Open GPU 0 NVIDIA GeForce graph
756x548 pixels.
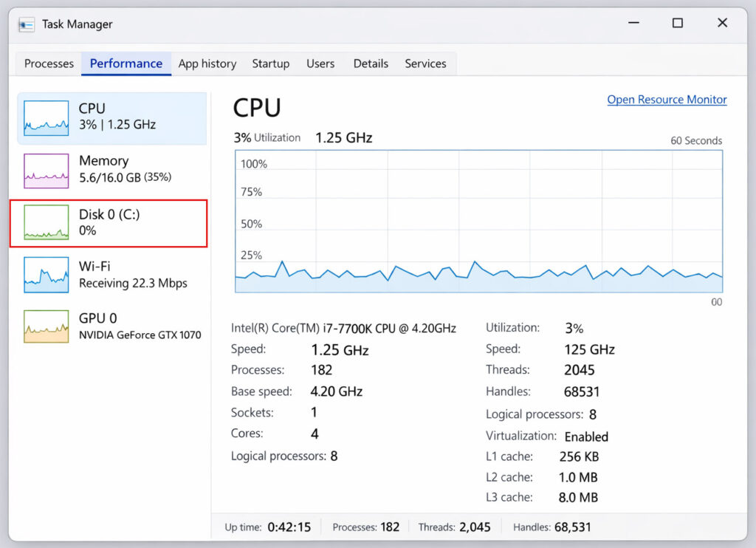click(46, 326)
